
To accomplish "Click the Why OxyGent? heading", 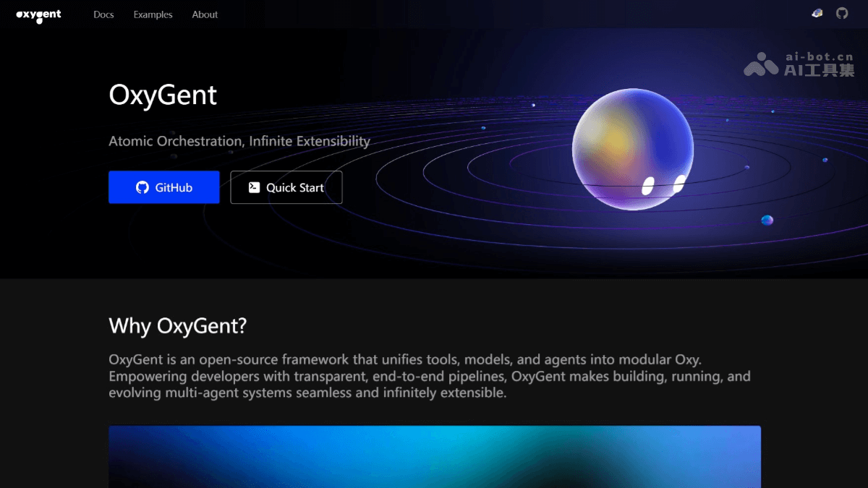I will click(177, 326).
